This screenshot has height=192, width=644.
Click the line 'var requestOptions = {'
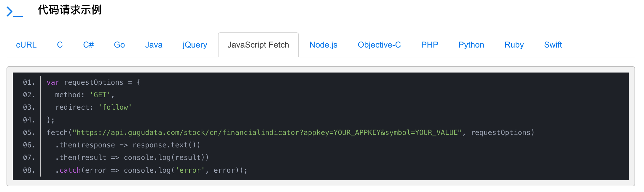tap(94, 82)
